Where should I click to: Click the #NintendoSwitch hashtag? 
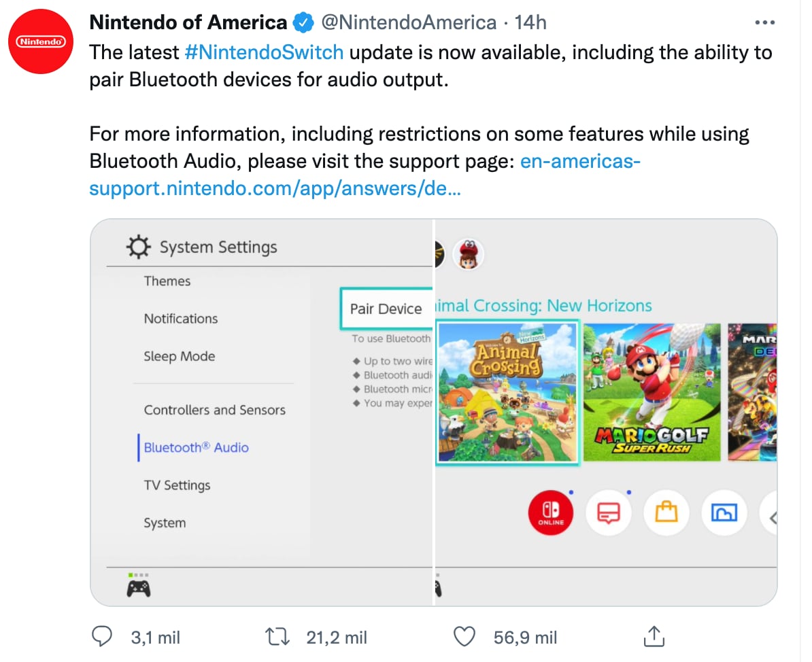tap(264, 52)
